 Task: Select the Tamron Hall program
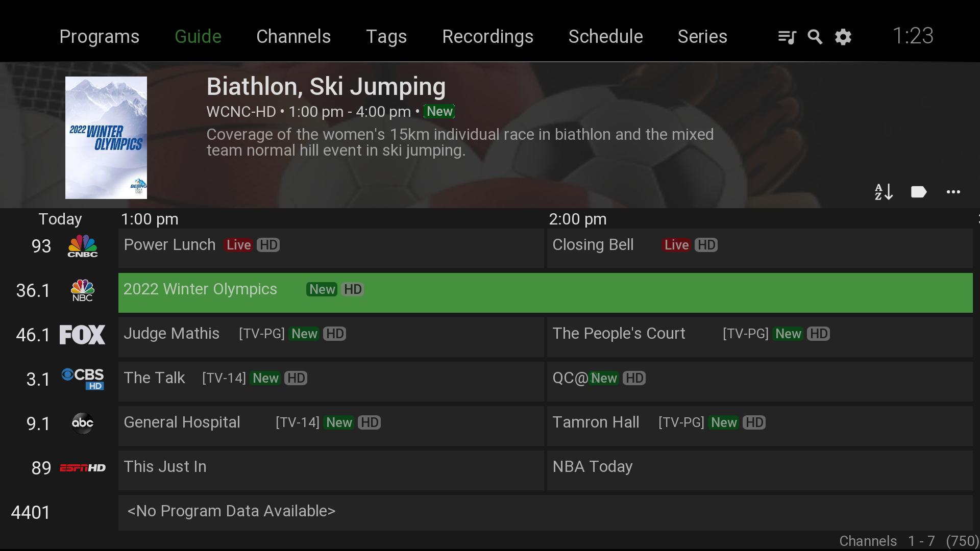tap(760, 426)
